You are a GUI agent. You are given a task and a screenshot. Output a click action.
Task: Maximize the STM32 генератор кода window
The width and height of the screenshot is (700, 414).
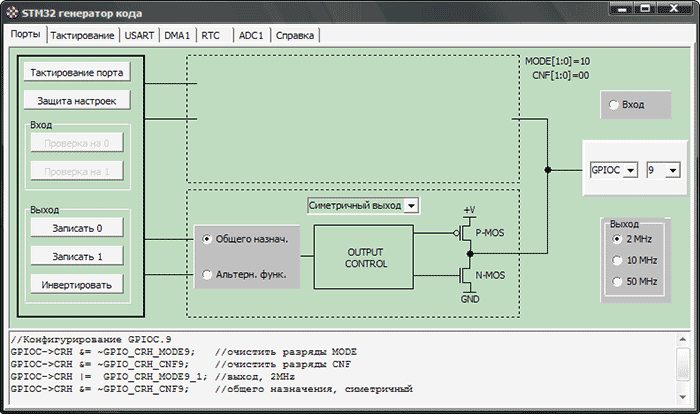tap(645, 8)
